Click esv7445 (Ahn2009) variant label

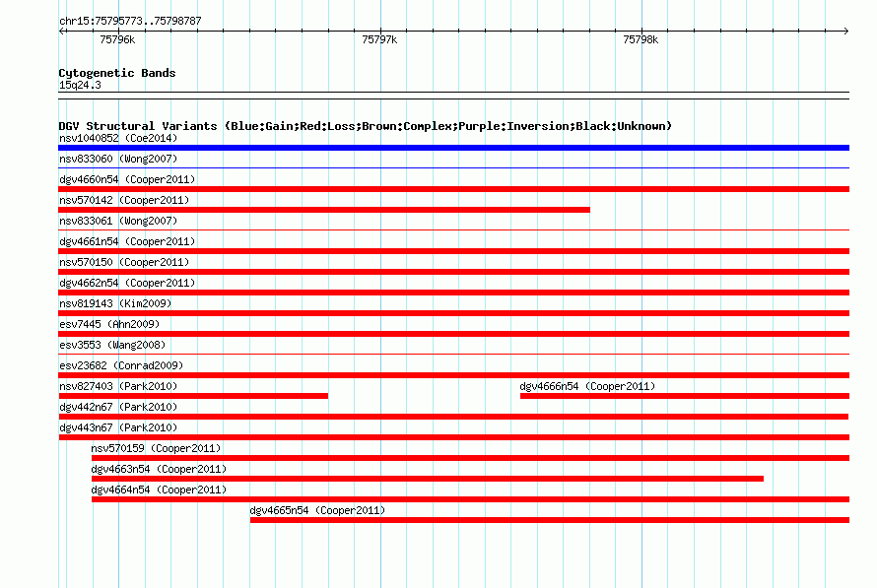tap(109, 324)
